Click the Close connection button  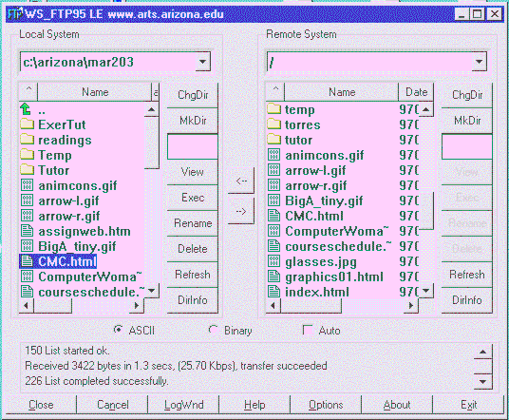click(41, 405)
